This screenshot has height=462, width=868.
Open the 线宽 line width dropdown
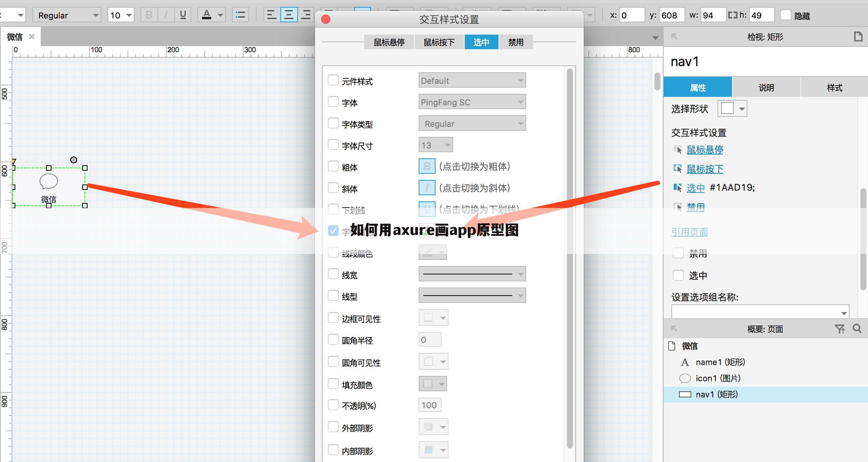[x=472, y=274]
